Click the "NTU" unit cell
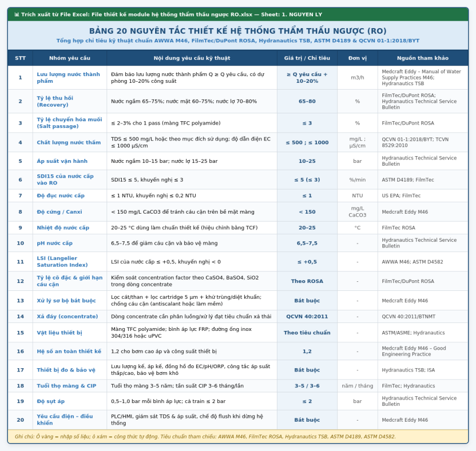The image size is (476, 451). (358, 196)
